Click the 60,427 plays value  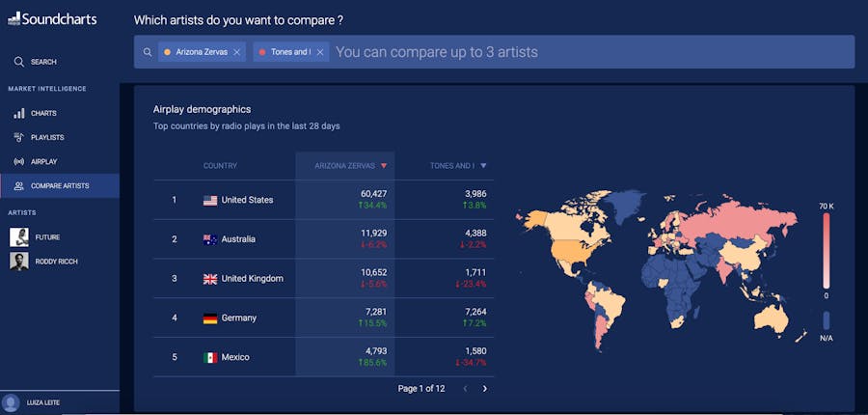[373, 194]
